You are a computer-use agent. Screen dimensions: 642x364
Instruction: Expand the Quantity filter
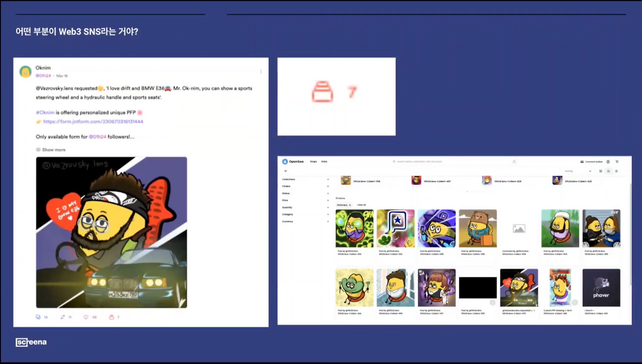click(305, 207)
